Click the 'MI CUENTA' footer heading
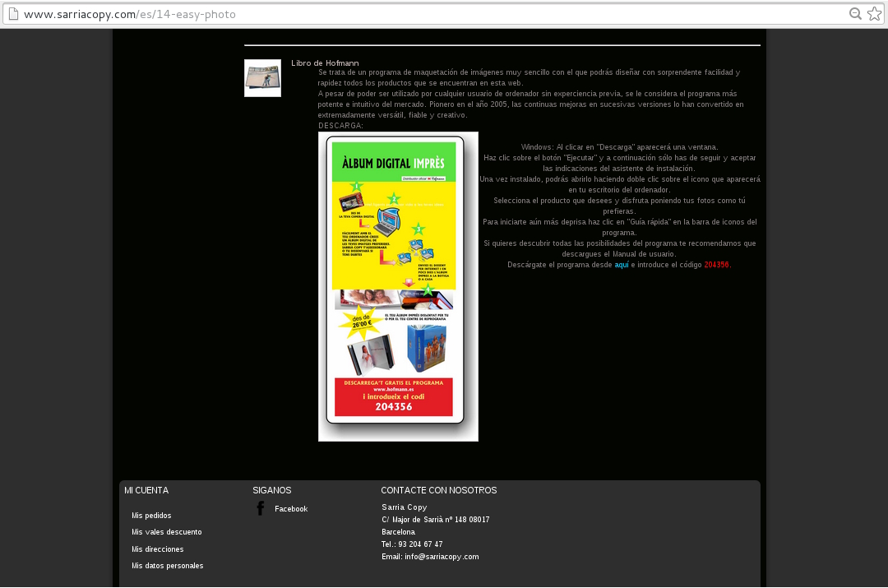 [x=146, y=490]
